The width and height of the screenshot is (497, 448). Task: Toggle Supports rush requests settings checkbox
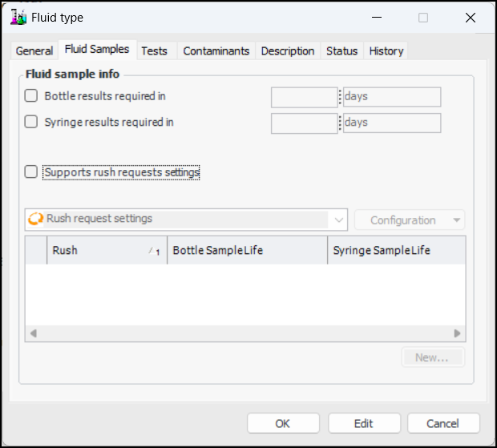pyautogui.click(x=31, y=172)
